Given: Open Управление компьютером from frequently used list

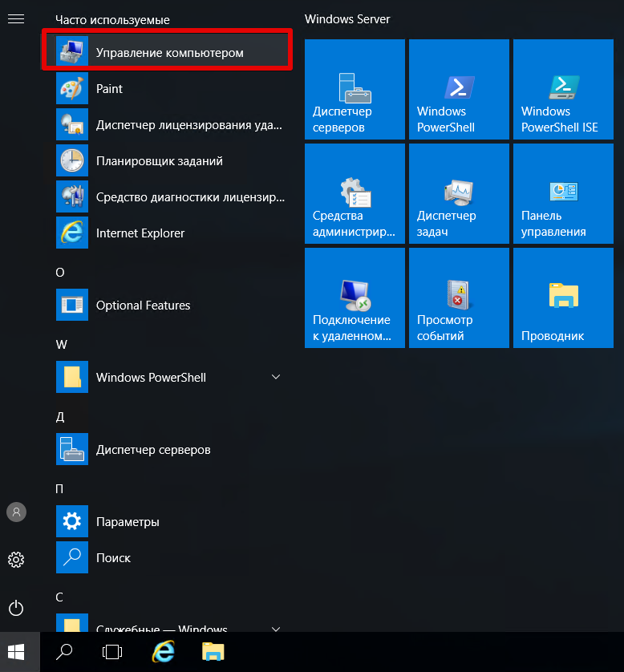Looking at the screenshot, I should coord(167,52).
